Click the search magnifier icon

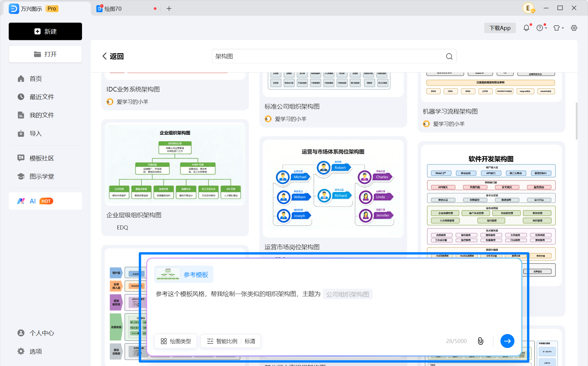pos(449,56)
